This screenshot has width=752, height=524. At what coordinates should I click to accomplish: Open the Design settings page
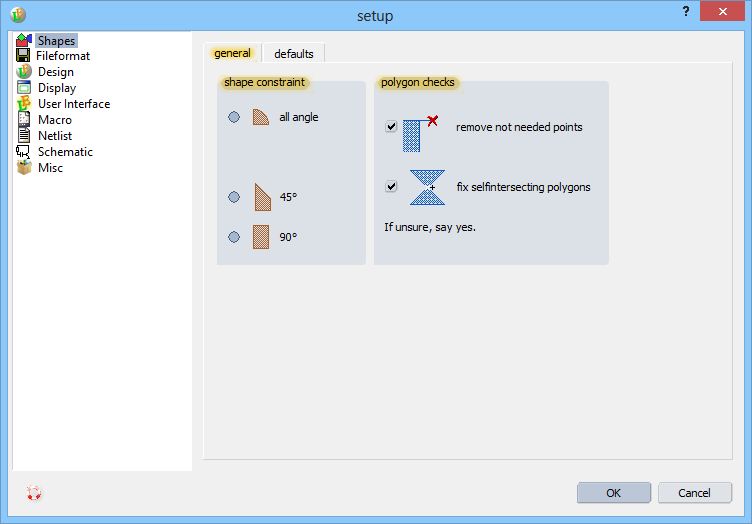click(x=56, y=72)
